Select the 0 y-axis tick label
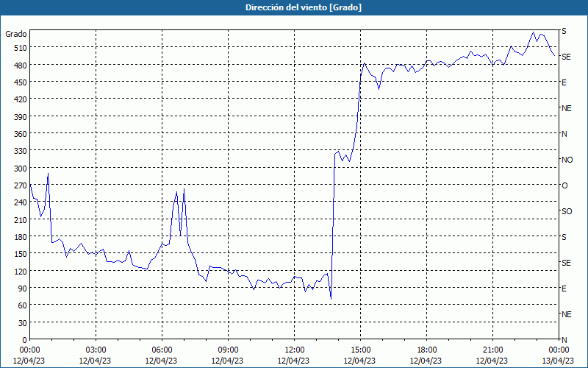This screenshot has height=368, width=588. [x=25, y=340]
